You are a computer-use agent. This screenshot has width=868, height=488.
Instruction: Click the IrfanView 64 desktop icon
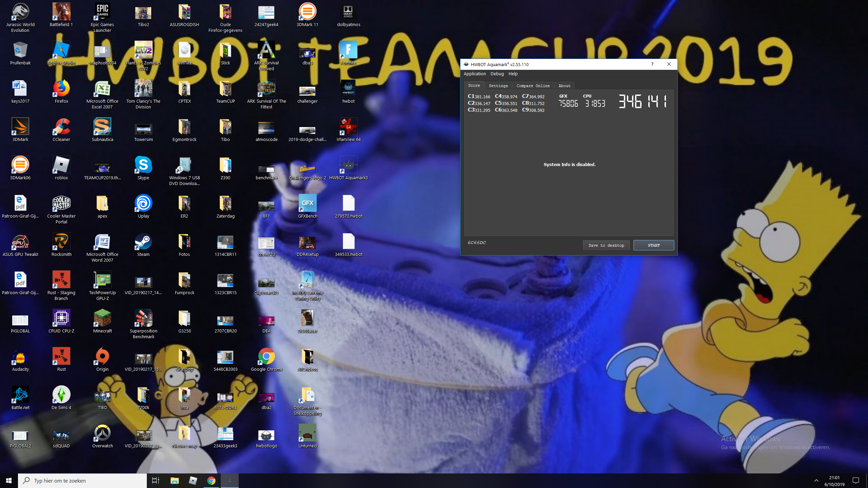click(x=349, y=130)
